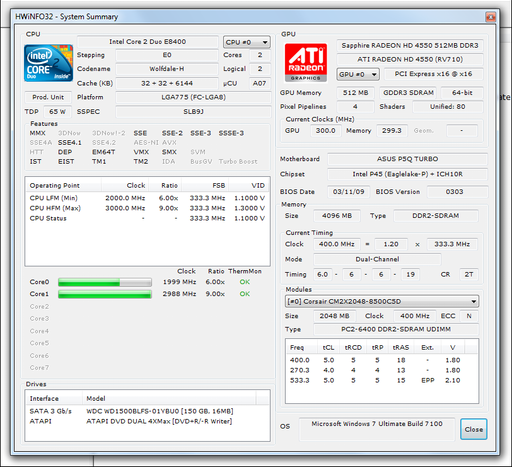Click the tRAS column header
The width and height of the screenshot is (512, 467).
401,347
